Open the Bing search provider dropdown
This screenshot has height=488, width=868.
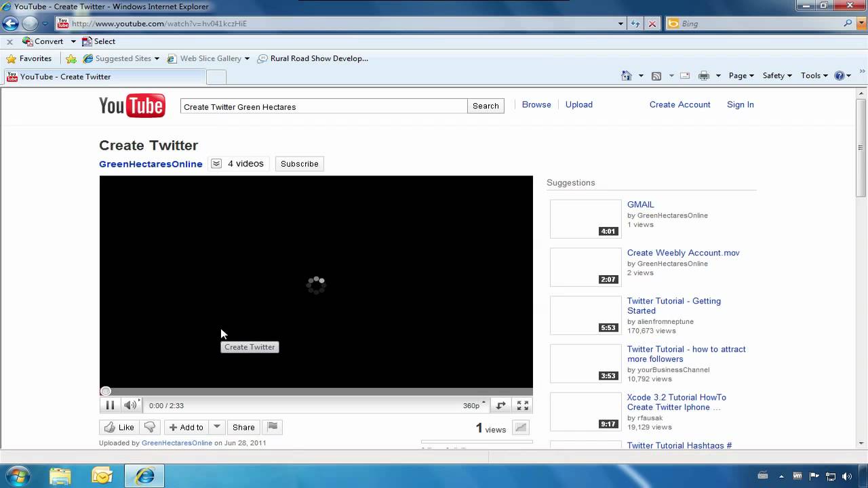click(x=860, y=24)
